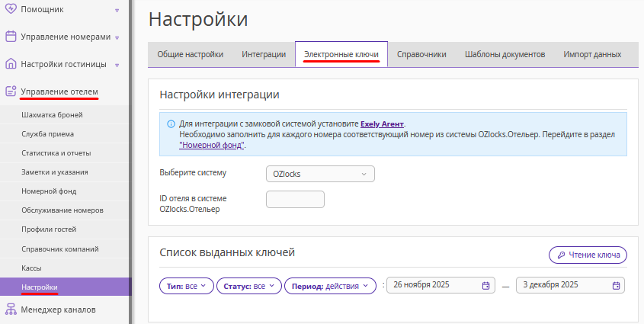Click the Менеджер каналов network icon
The height and width of the screenshot is (324, 644).
[11, 310]
